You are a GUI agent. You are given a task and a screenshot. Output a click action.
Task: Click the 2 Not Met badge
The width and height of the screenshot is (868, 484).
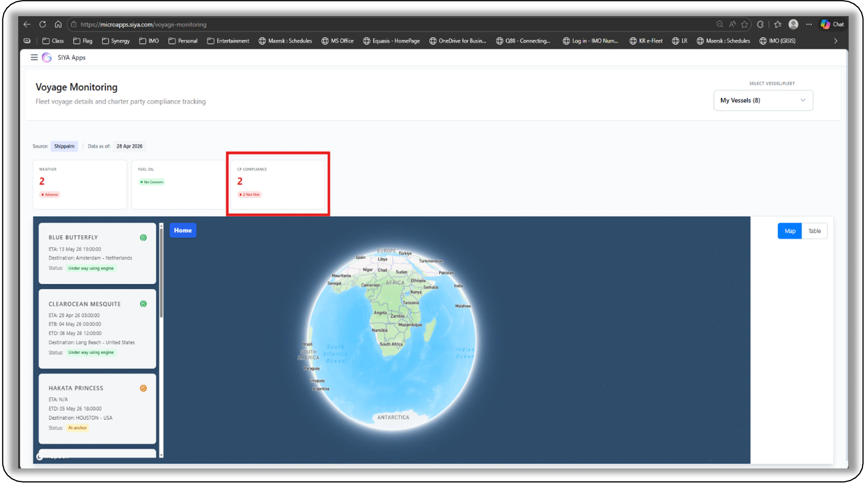(x=250, y=195)
